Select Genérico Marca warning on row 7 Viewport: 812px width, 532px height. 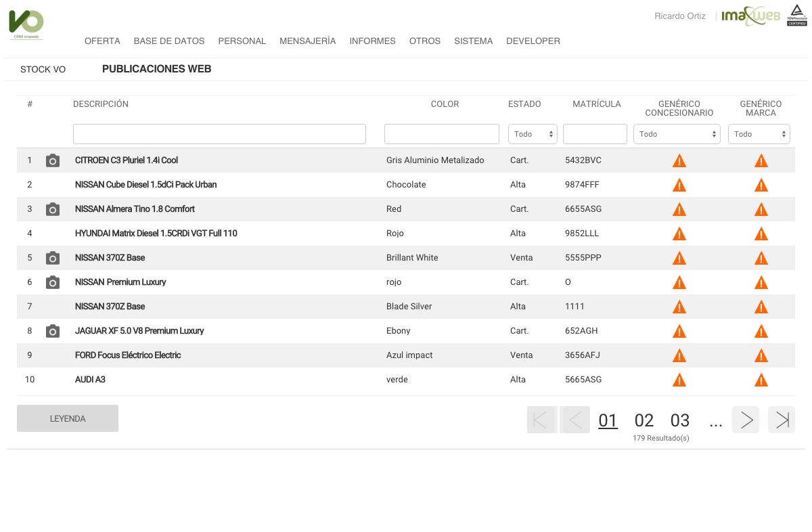[761, 307]
